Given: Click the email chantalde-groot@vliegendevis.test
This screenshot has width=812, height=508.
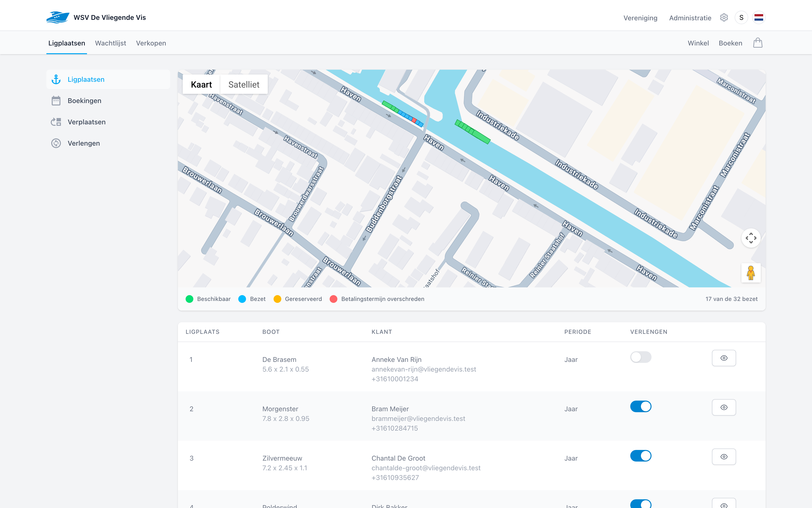Looking at the screenshot, I should click(x=426, y=468).
